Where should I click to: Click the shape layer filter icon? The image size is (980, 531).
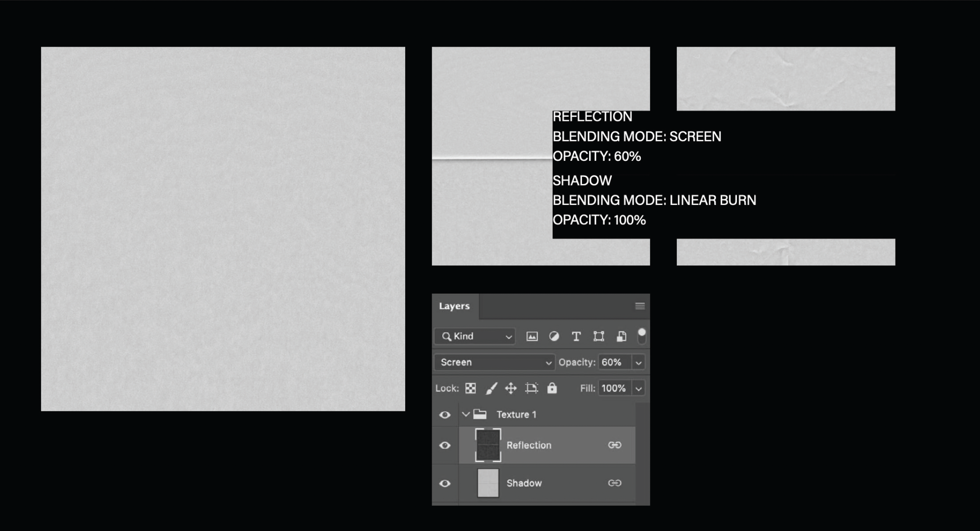point(598,336)
